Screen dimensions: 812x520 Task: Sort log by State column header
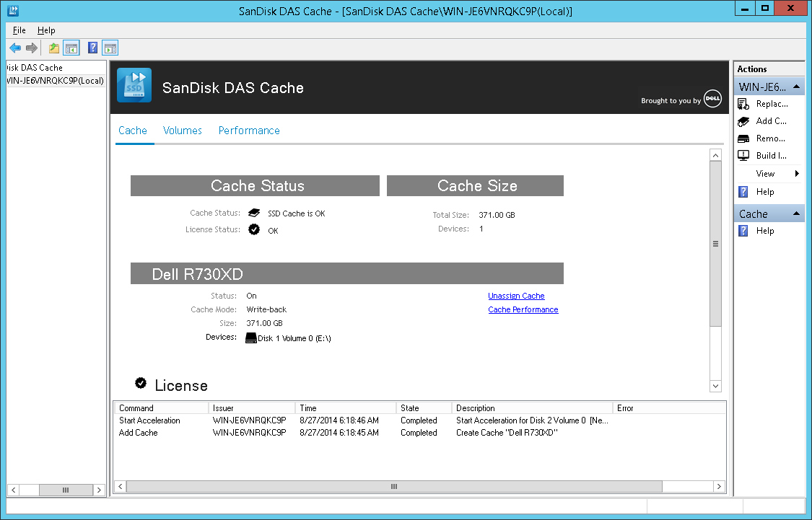pyautogui.click(x=424, y=408)
